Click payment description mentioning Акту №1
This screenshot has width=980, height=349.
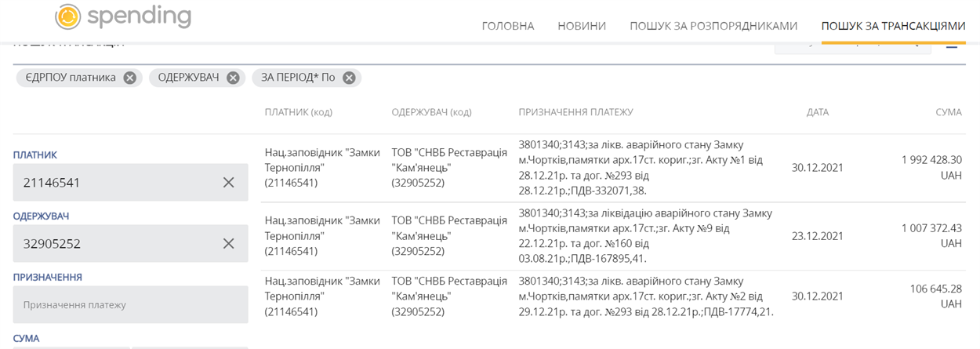point(641,167)
